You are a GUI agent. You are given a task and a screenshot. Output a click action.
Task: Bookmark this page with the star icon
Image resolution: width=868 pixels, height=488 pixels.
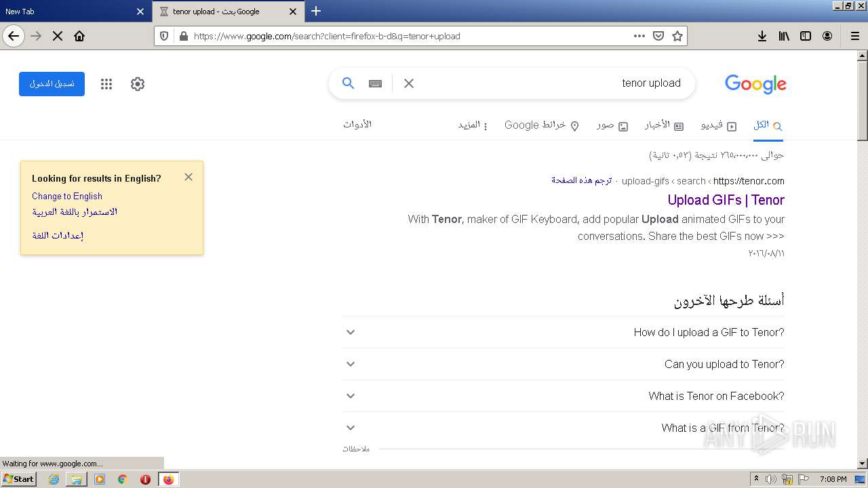pos(677,36)
